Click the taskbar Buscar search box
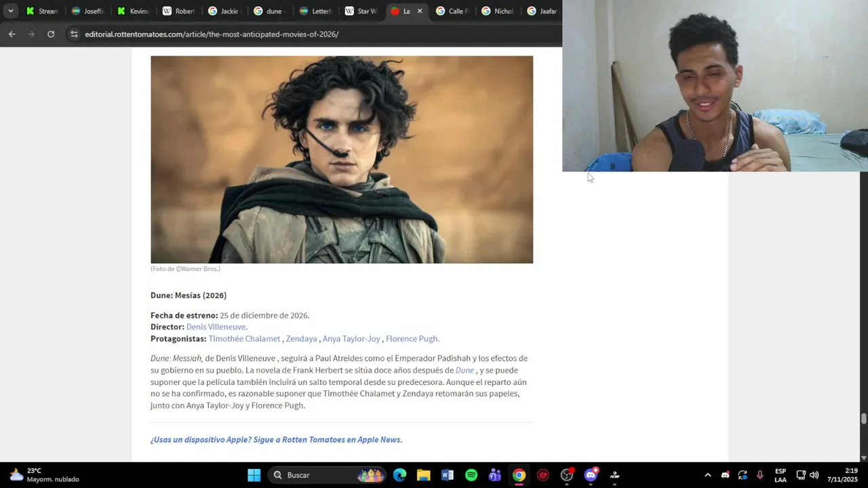Viewport: 868px width, 488px height. 328,475
